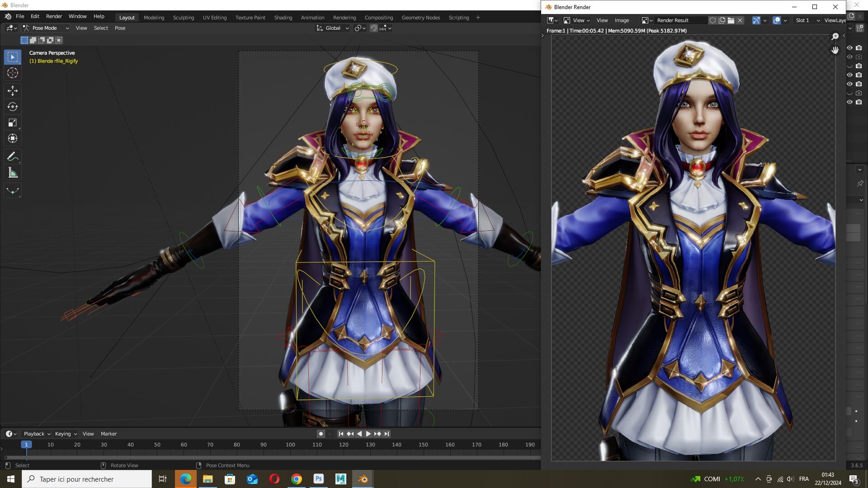Screen dimensions: 868x488
Task: Open Blender logo menu
Action: pos(8,16)
